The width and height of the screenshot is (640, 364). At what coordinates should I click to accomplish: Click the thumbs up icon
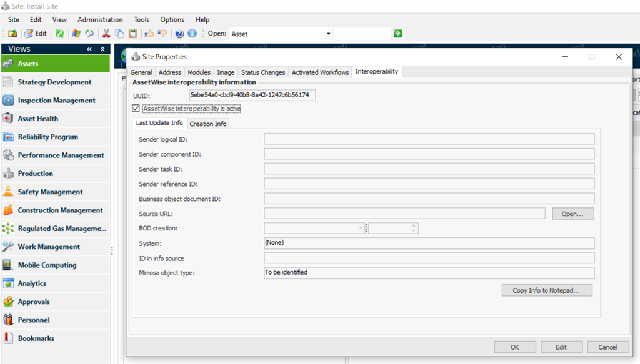149,34
